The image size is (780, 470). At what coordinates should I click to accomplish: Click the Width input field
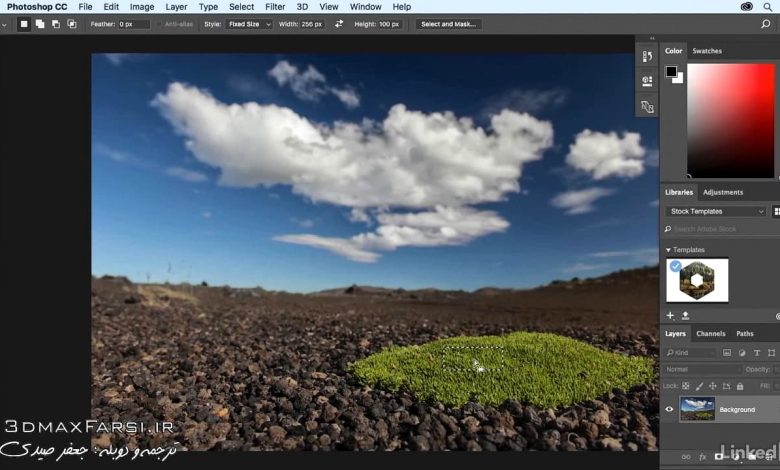[313, 24]
